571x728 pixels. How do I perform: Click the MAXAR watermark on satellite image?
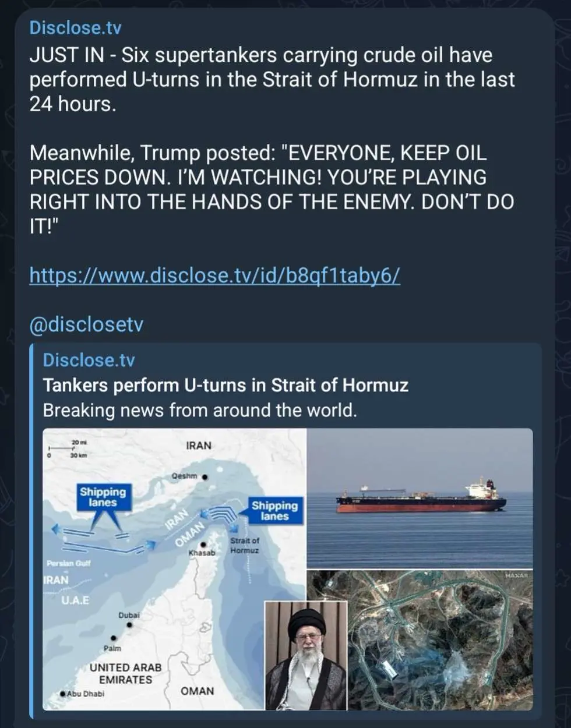click(517, 575)
